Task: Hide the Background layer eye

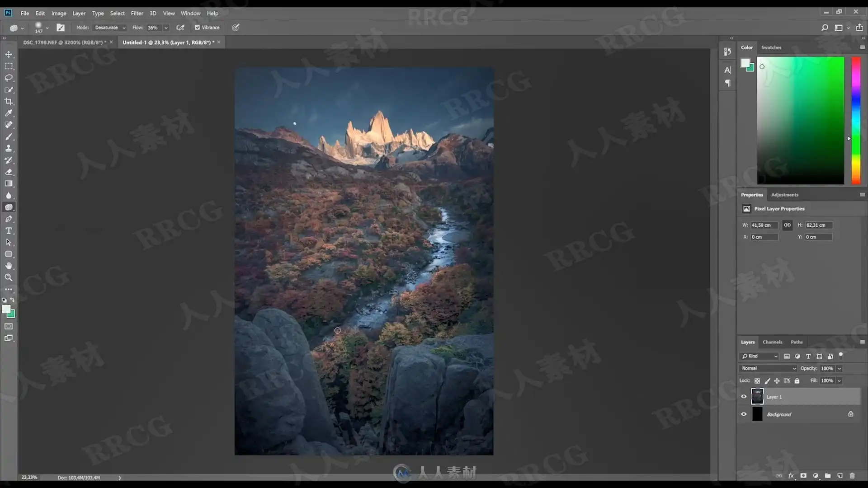Action: pos(744,414)
